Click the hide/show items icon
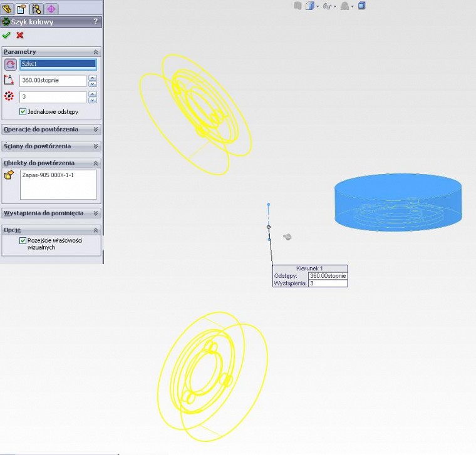 pos(344,6)
